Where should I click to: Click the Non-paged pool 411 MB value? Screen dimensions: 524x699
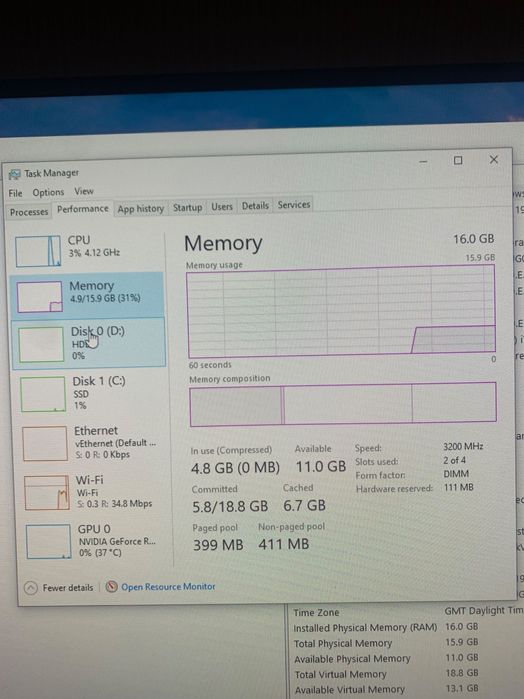(x=283, y=544)
